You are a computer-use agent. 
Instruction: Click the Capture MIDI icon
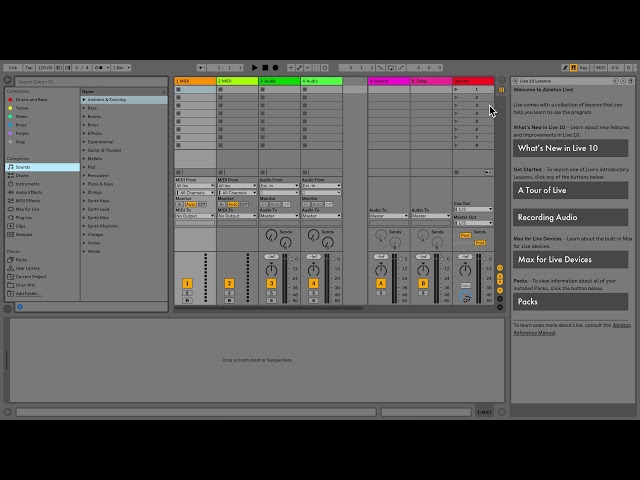(316, 68)
